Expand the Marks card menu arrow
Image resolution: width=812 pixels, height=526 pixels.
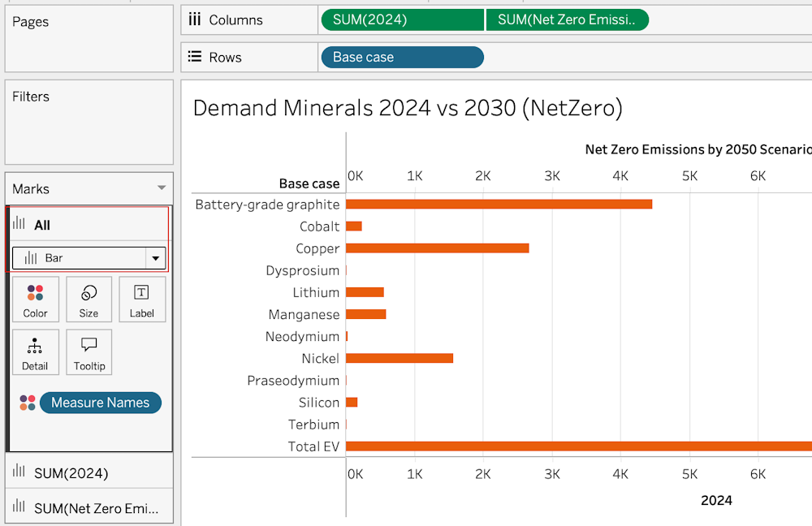click(162, 188)
